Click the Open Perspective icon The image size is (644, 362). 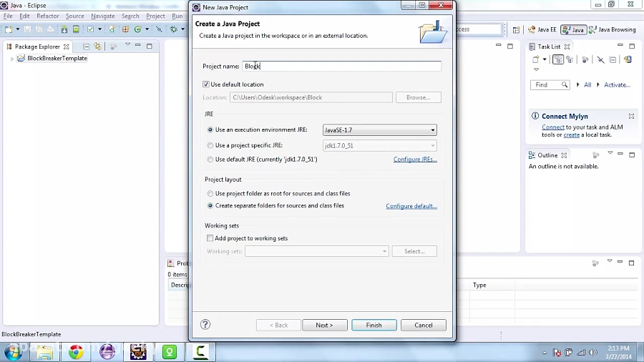[x=516, y=29]
